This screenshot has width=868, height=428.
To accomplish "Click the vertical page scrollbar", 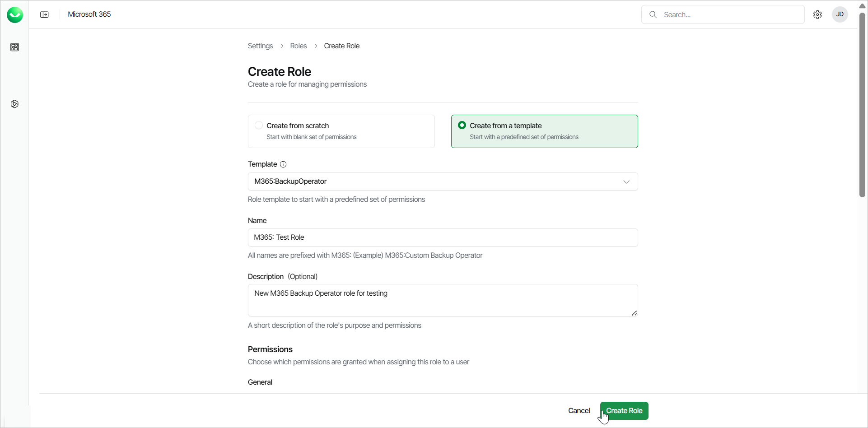I will (x=862, y=104).
